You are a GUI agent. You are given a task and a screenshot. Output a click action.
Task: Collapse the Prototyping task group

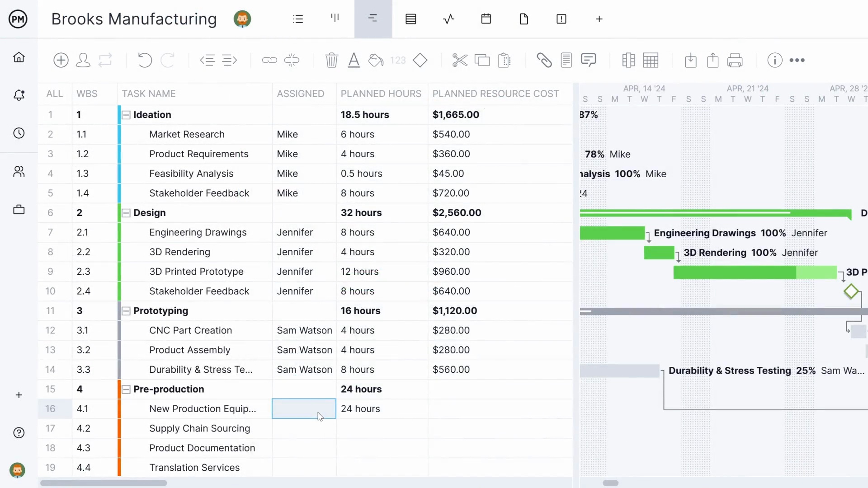[x=126, y=311]
